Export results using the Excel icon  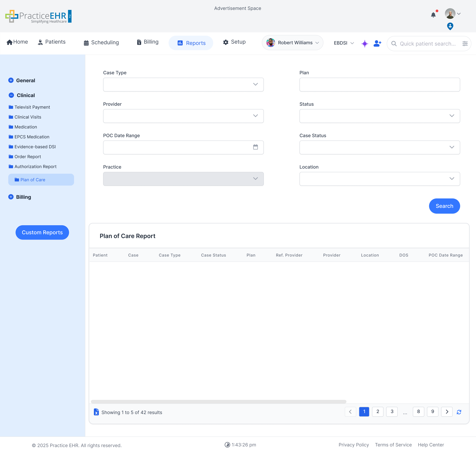(96, 412)
